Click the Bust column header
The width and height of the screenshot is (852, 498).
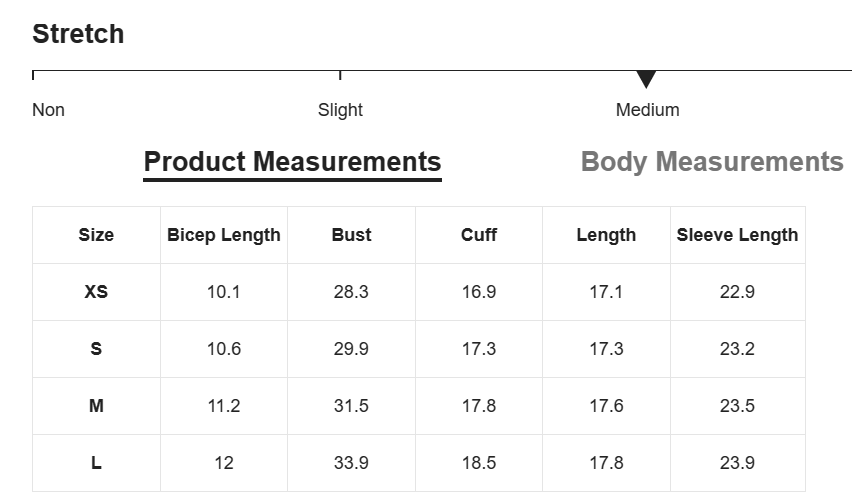pos(352,235)
